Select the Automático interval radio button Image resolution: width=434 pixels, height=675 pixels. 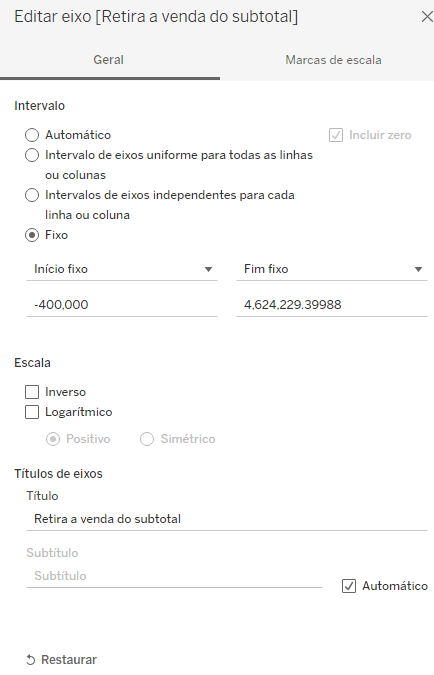tap(32, 135)
